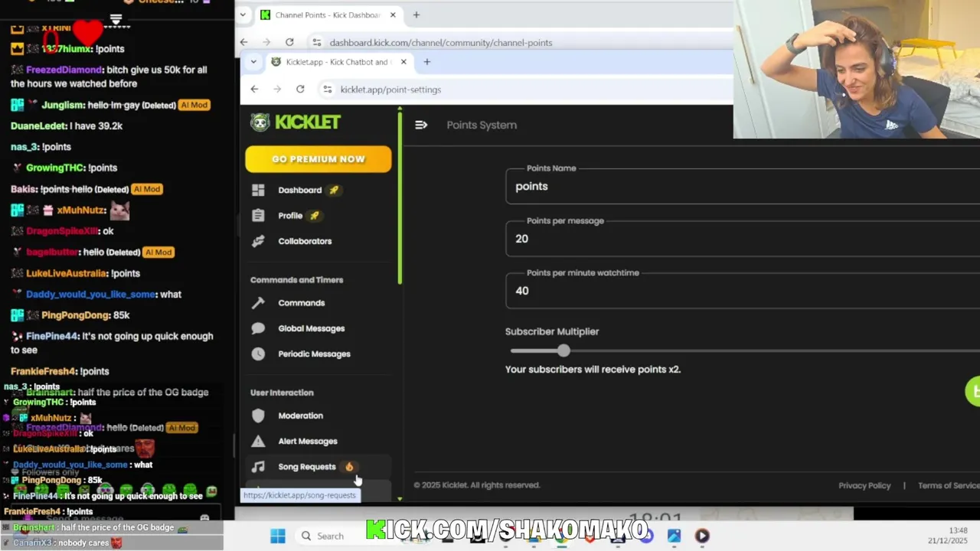Close the Kicklet.app browser tab
This screenshot has height=551, width=980.
403,62
